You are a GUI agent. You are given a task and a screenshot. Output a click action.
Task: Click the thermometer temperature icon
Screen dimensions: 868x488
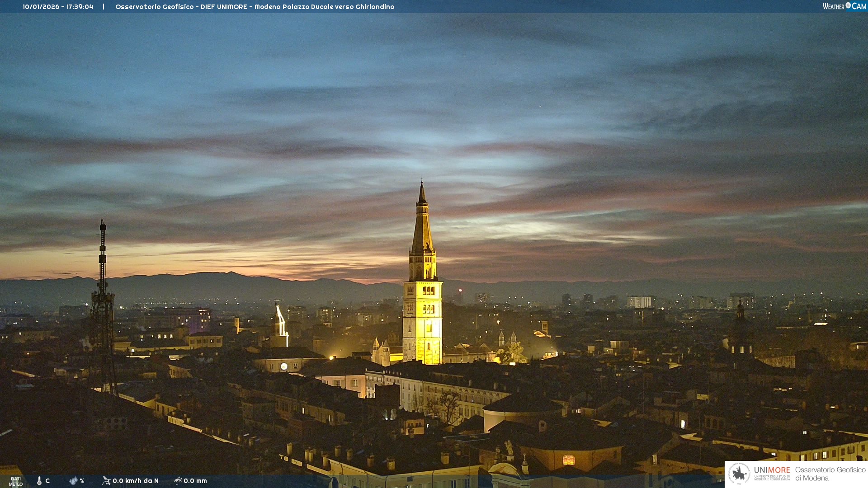pyautogui.click(x=39, y=481)
